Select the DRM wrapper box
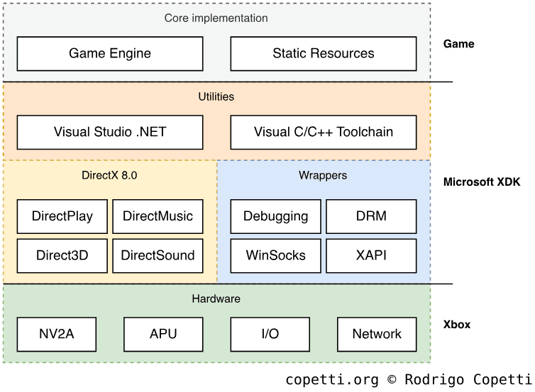Screen dimensions: 535x392 pos(371,216)
